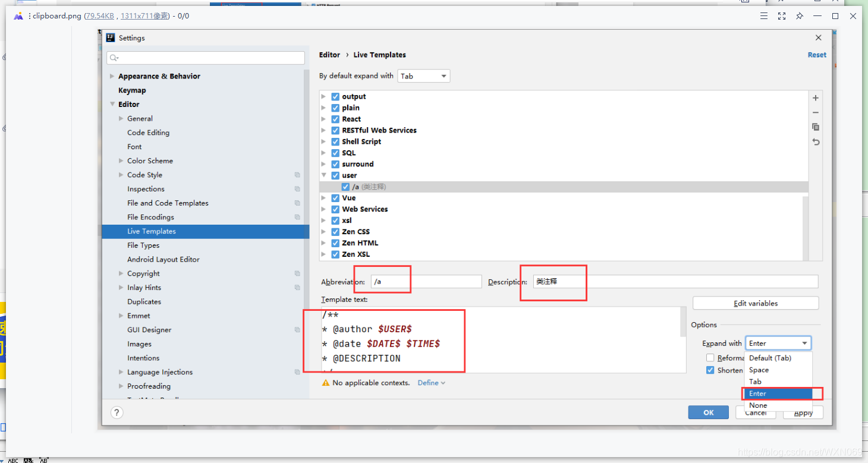Choose Tab in the expand with list
Image resolution: width=868 pixels, height=463 pixels.
(778, 382)
